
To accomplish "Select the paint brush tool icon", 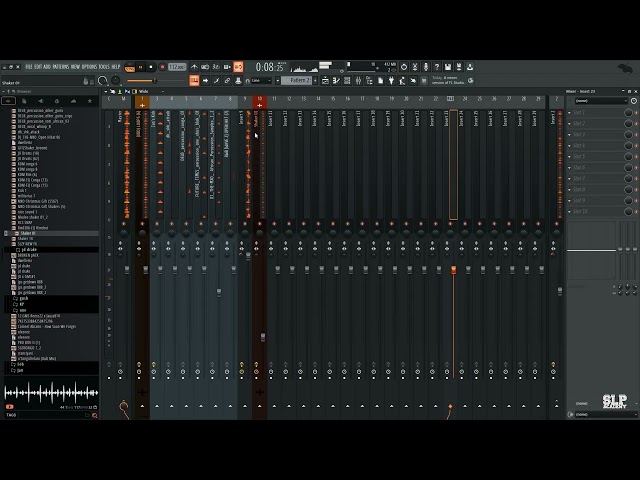I will 216,81.
